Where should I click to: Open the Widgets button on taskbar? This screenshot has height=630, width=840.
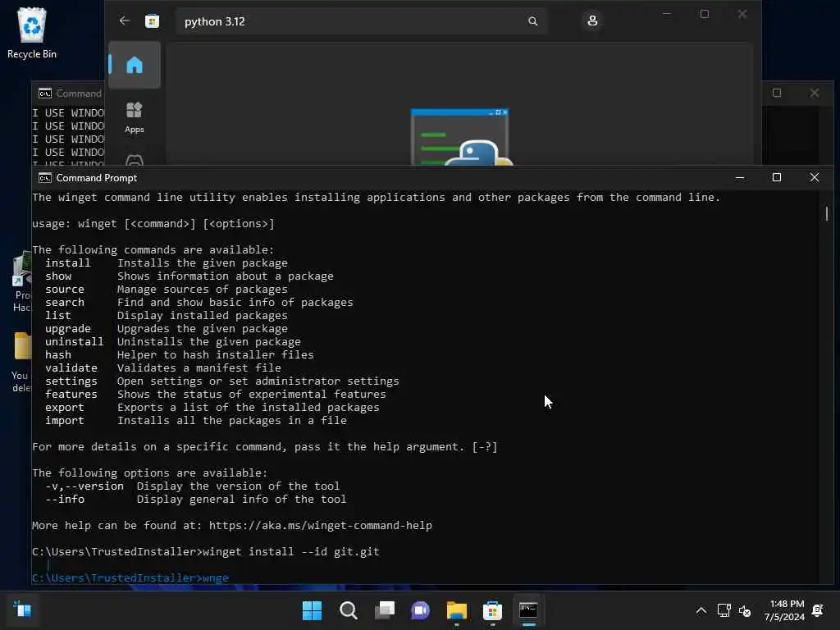pyautogui.click(x=22, y=609)
